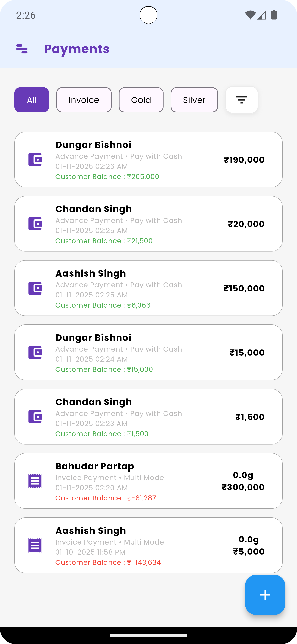Tap the Payments page title
The height and width of the screenshot is (644, 297).
pyautogui.click(x=77, y=49)
